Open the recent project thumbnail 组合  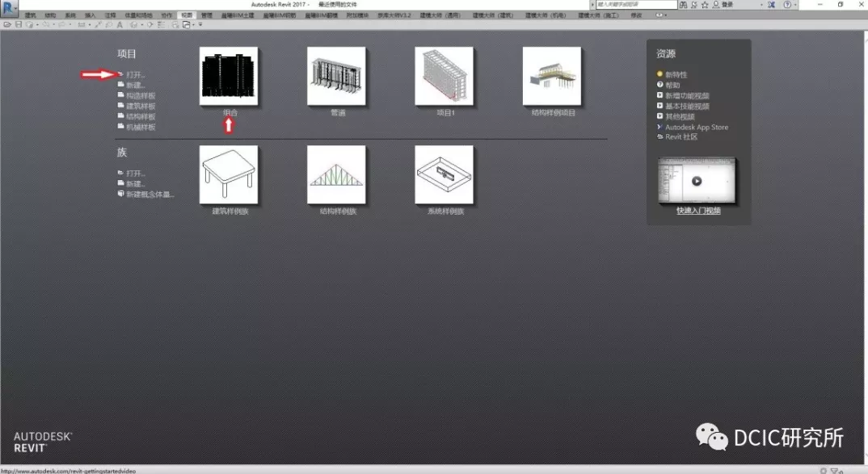229,77
